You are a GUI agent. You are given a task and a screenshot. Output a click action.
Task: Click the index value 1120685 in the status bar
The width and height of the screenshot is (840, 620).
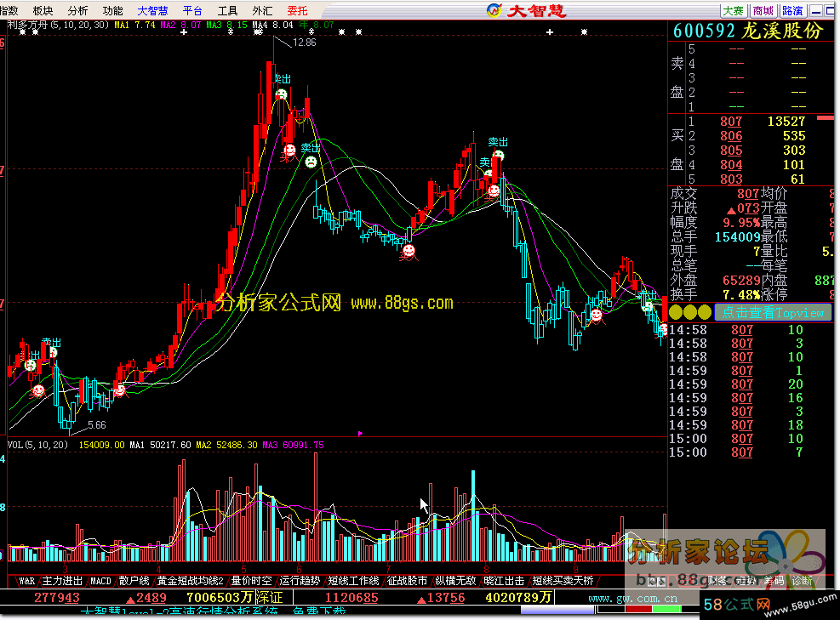coord(351,598)
